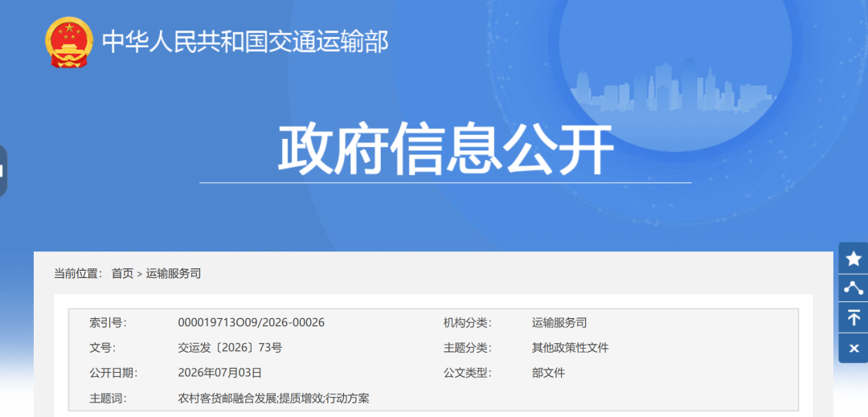Screen dimensions: 868x417
Task: Click the 机构分类 value 运输服务司
Action: coord(559,322)
